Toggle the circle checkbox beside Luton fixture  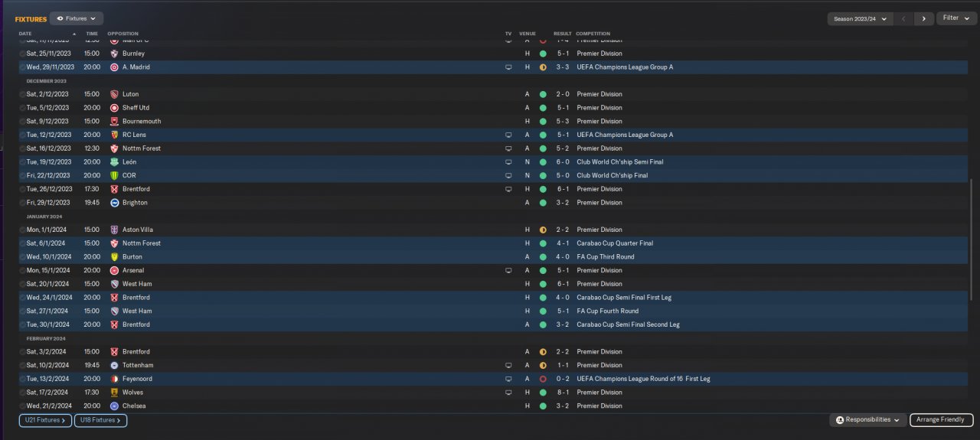tap(22, 94)
